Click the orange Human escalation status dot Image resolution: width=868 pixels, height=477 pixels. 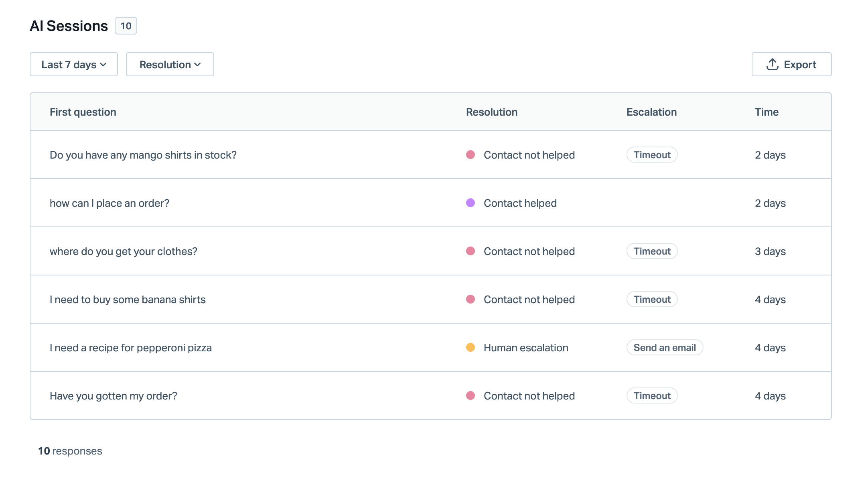(x=471, y=347)
